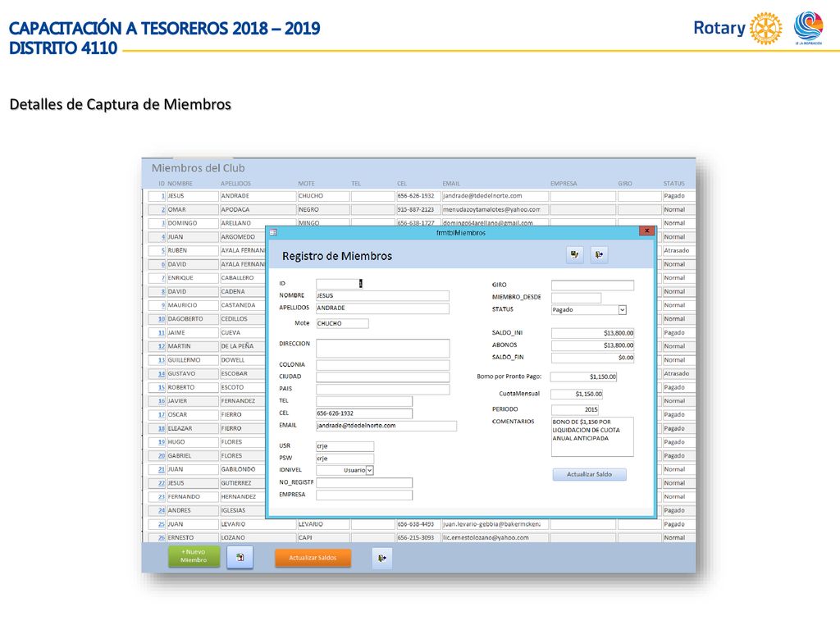Click the ESCOTO surname cell in members list
Screen dimensions: 840x630
coord(243,387)
